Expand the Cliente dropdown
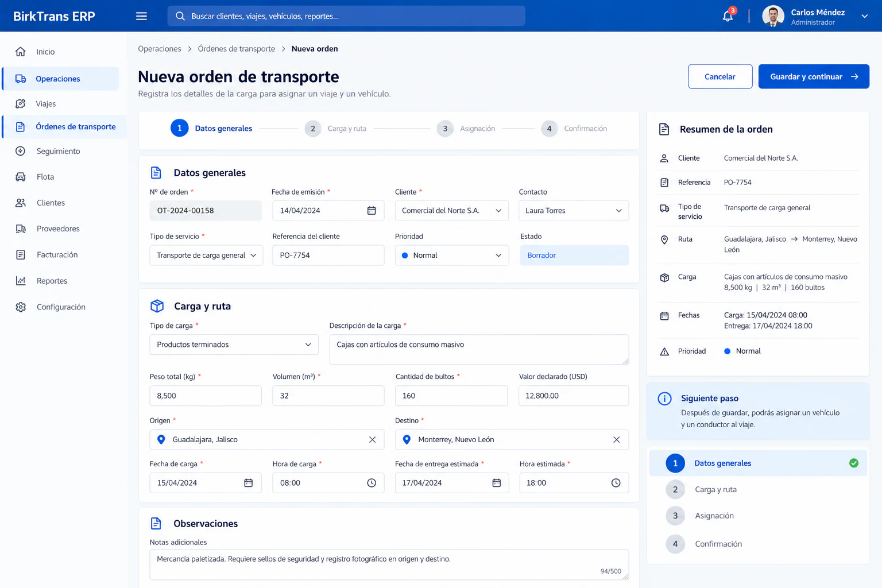 [x=452, y=211]
